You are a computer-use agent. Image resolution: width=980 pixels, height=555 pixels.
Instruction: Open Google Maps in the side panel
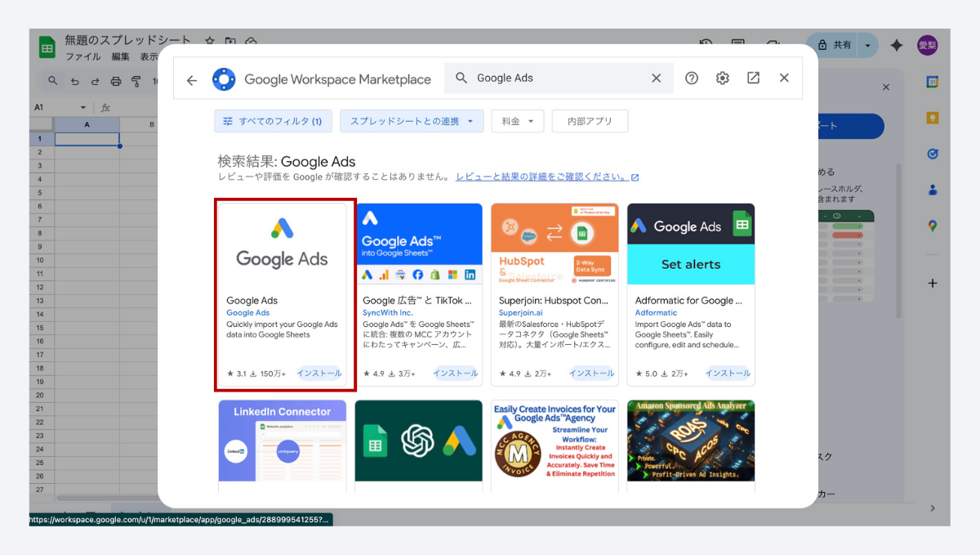[932, 226]
